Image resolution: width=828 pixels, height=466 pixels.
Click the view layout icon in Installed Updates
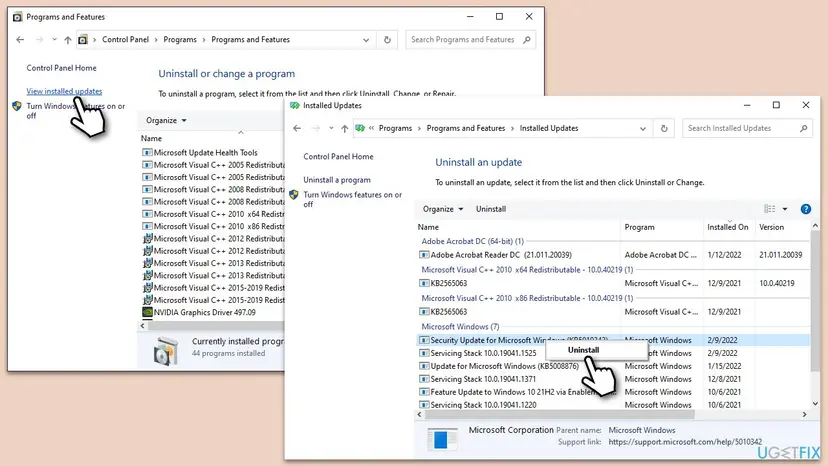tap(769, 209)
